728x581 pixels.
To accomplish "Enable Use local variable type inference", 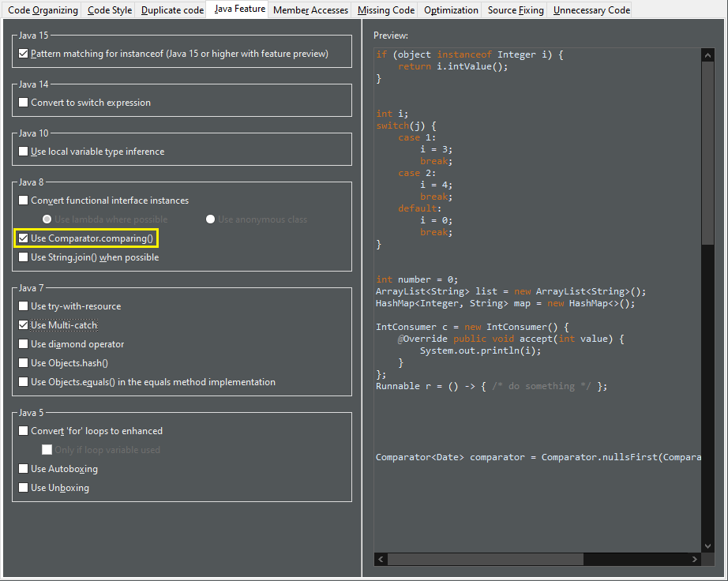I will coord(23,152).
